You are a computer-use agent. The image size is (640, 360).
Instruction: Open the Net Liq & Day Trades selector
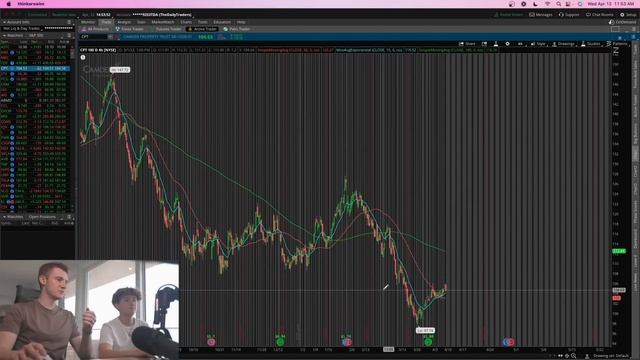22,29
